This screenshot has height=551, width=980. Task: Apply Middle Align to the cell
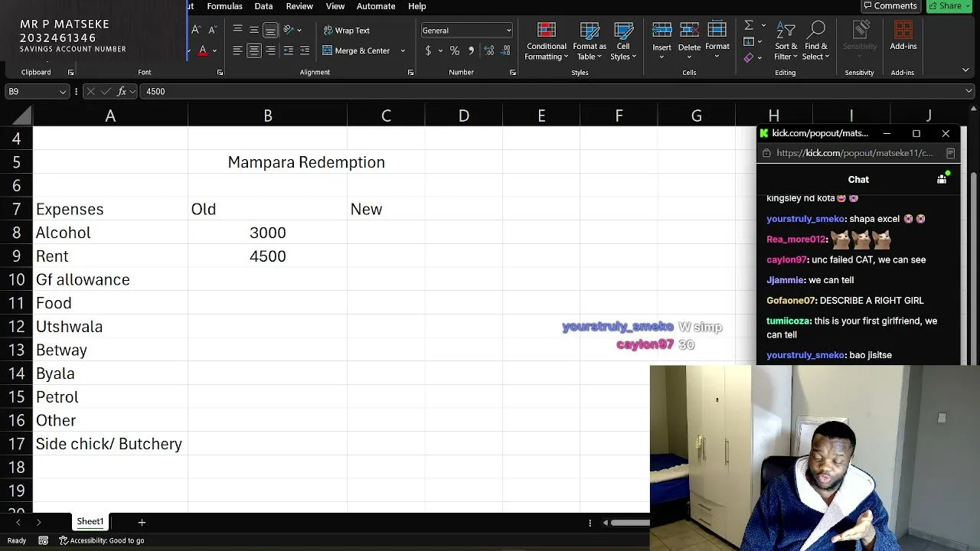(x=253, y=30)
